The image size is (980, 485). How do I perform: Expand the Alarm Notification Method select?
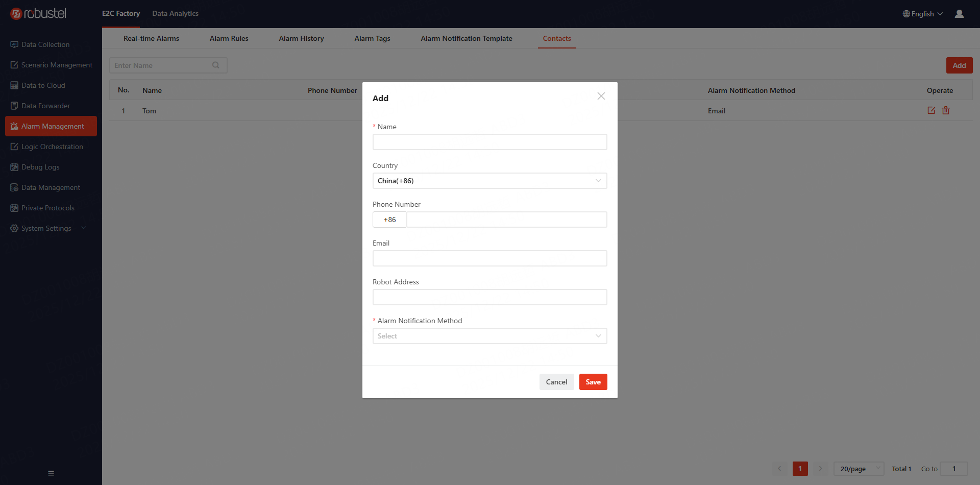[489, 336]
